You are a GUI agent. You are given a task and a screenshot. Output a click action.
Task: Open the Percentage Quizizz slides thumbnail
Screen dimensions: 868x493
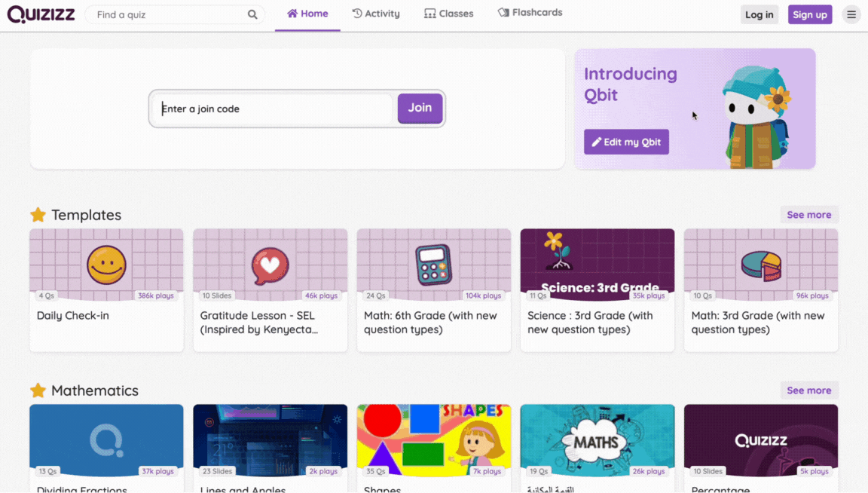coord(761,439)
